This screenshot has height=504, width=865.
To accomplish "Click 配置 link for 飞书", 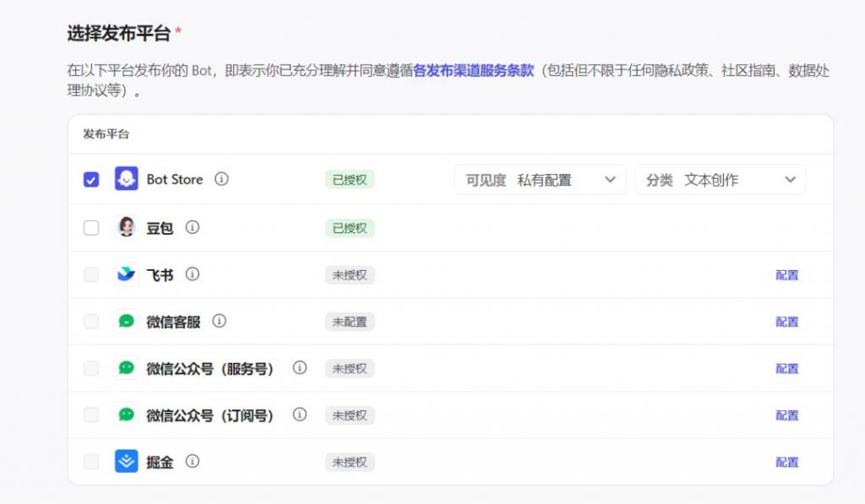I will pyautogui.click(x=787, y=275).
